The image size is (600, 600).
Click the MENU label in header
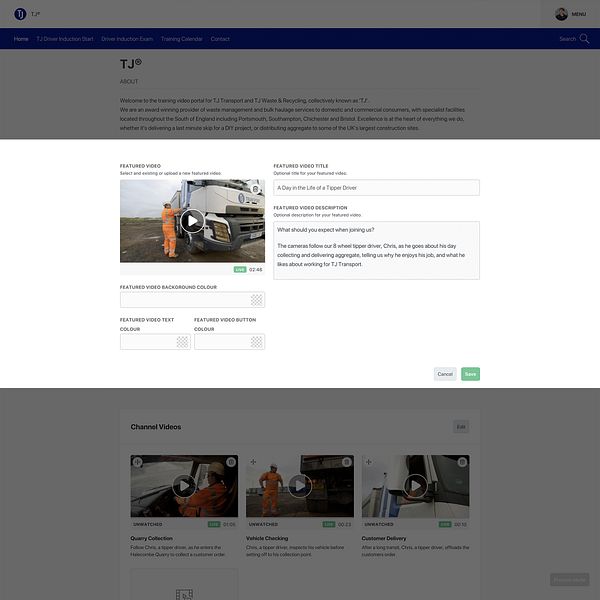pyautogui.click(x=579, y=14)
